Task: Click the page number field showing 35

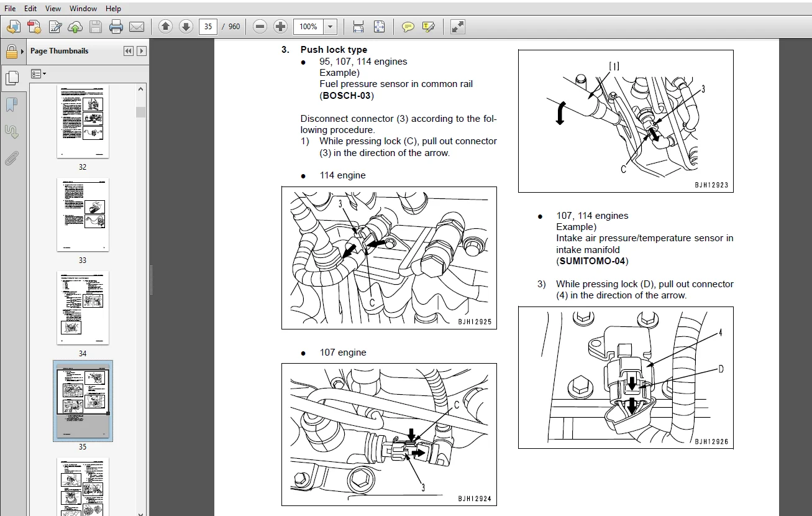Action: pyautogui.click(x=208, y=27)
